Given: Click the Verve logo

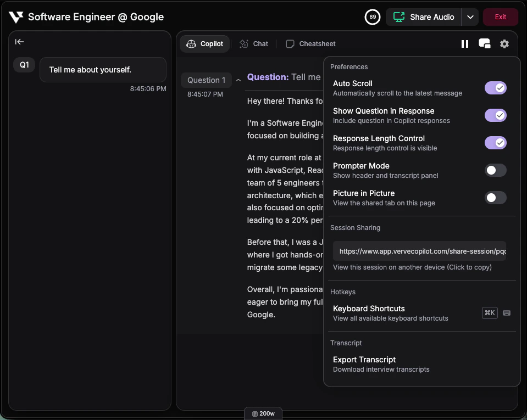Looking at the screenshot, I should [16, 16].
